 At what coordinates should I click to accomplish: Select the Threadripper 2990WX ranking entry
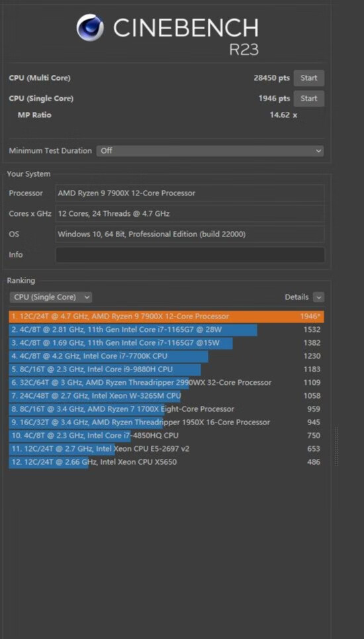[167, 383]
